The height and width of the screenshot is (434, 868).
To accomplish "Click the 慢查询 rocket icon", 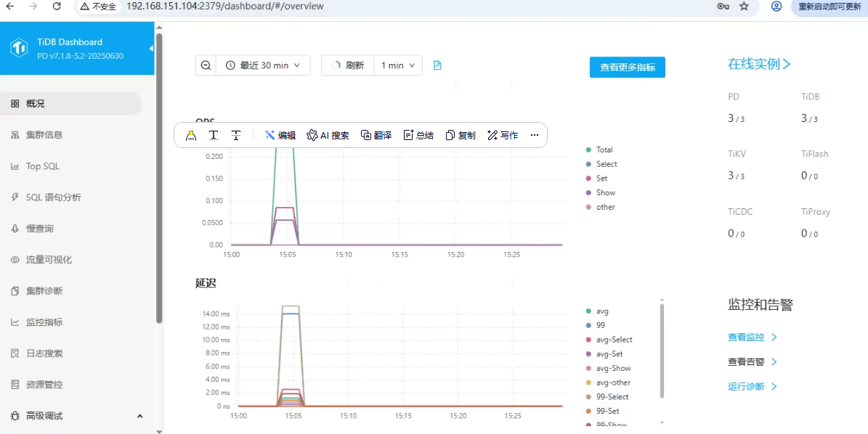I will (x=15, y=229).
